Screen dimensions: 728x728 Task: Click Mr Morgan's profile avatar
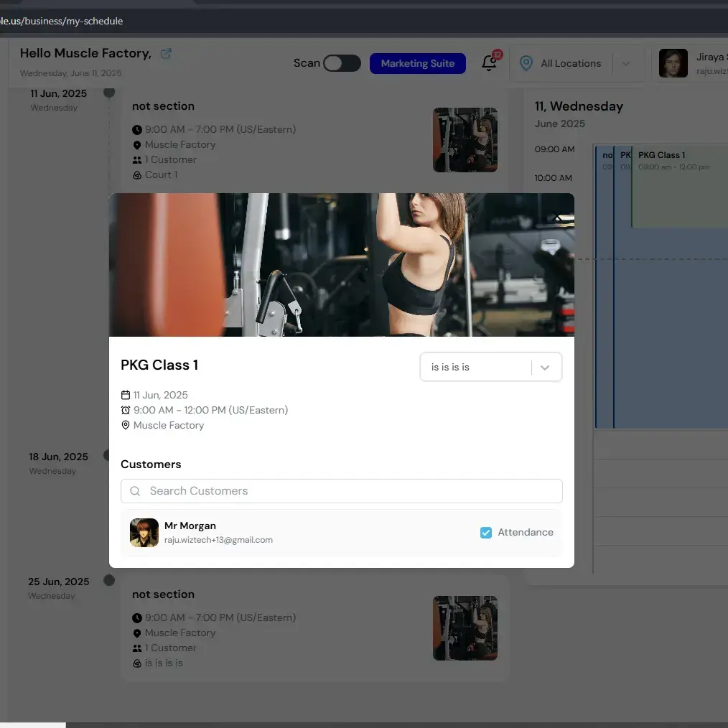click(x=144, y=533)
